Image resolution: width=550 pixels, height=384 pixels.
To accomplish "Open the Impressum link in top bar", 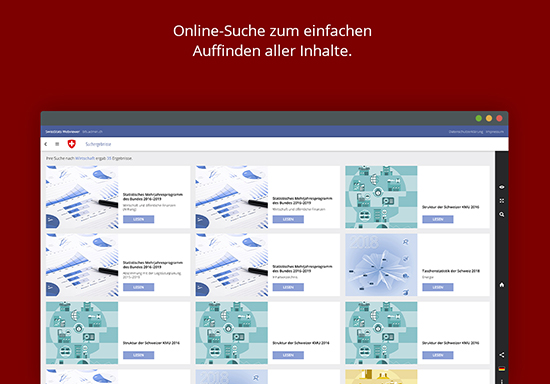I will (x=495, y=132).
